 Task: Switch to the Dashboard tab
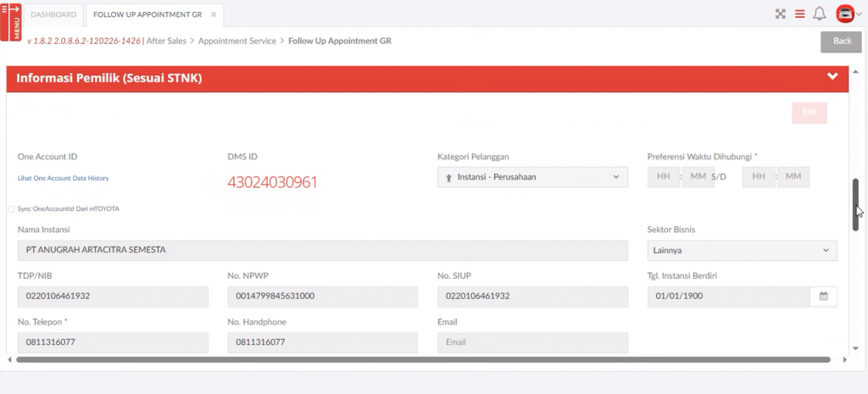coord(53,15)
